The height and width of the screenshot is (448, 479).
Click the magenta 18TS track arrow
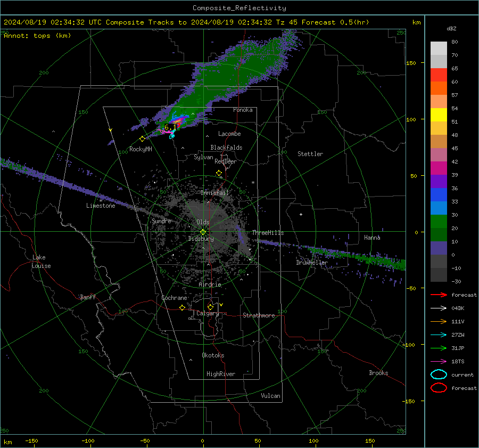[x=439, y=362]
